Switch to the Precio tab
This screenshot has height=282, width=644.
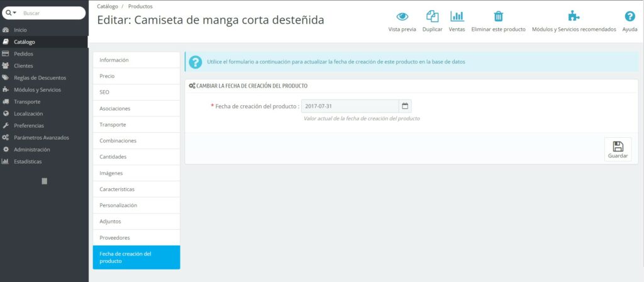136,76
